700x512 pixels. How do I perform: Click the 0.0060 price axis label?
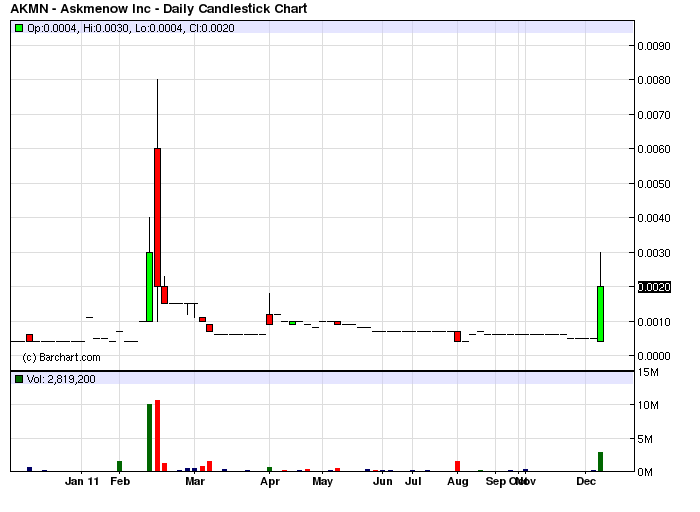pyautogui.click(x=654, y=149)
